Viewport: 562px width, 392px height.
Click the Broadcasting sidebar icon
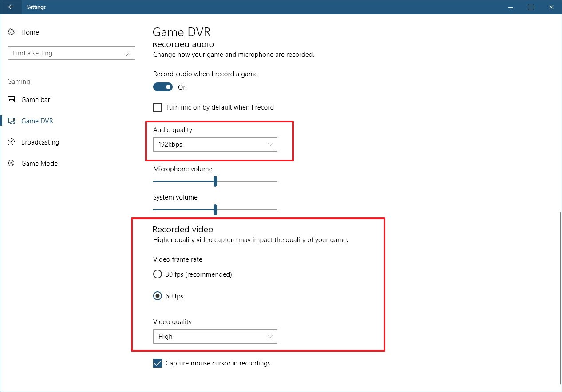[12, 142]
